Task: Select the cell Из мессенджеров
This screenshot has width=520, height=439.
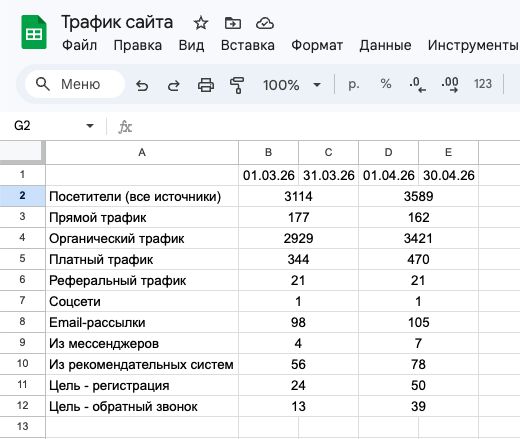Action: click(142, 343)
